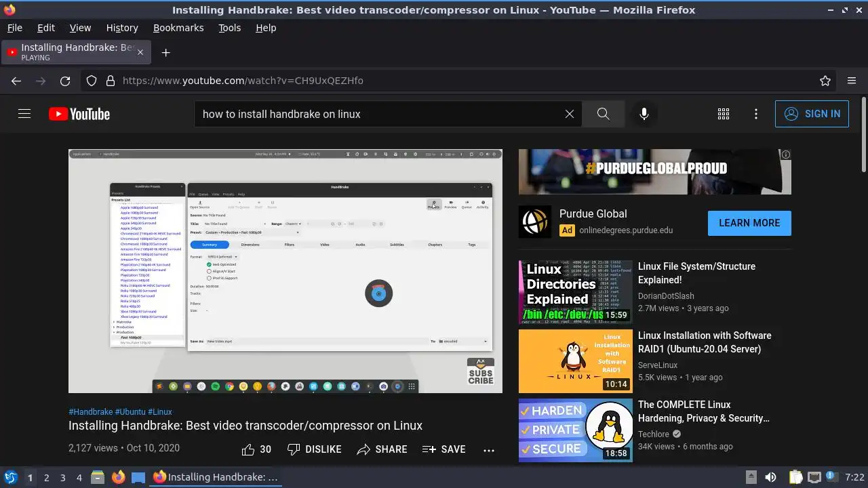Click DISLIKE on the video
This screenshot has width=868, height=488.
[314, 449]
